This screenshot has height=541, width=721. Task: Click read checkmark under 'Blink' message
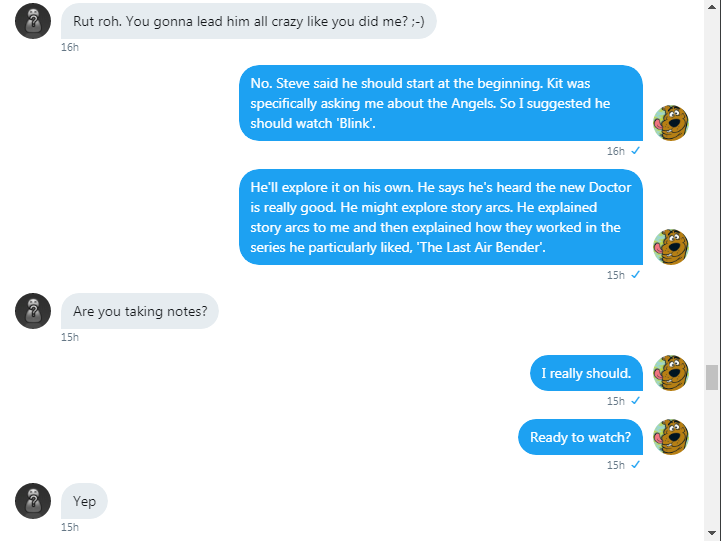pyautogui.click(x=636, y=151)
